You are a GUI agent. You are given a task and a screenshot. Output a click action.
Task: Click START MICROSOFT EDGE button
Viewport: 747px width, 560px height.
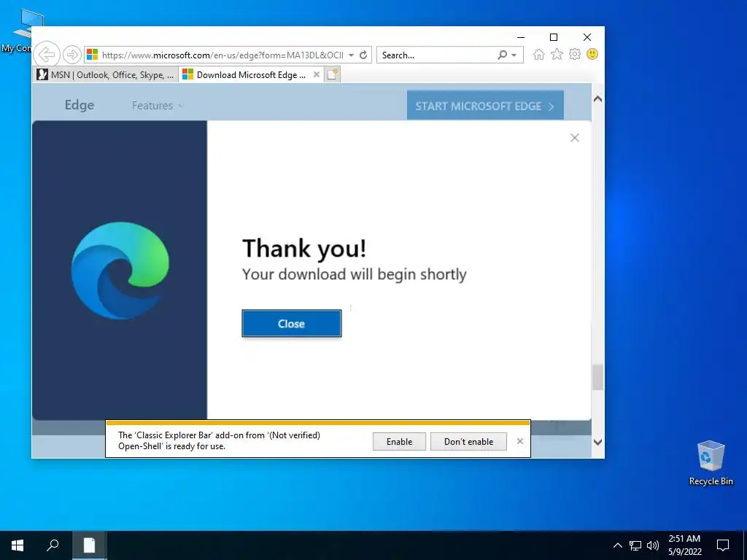point(485,106)
